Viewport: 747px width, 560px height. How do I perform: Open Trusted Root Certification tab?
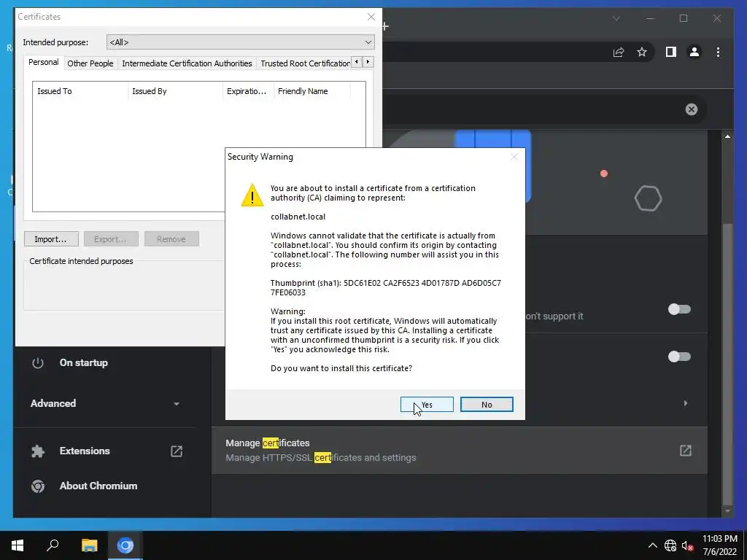point(305,63)
